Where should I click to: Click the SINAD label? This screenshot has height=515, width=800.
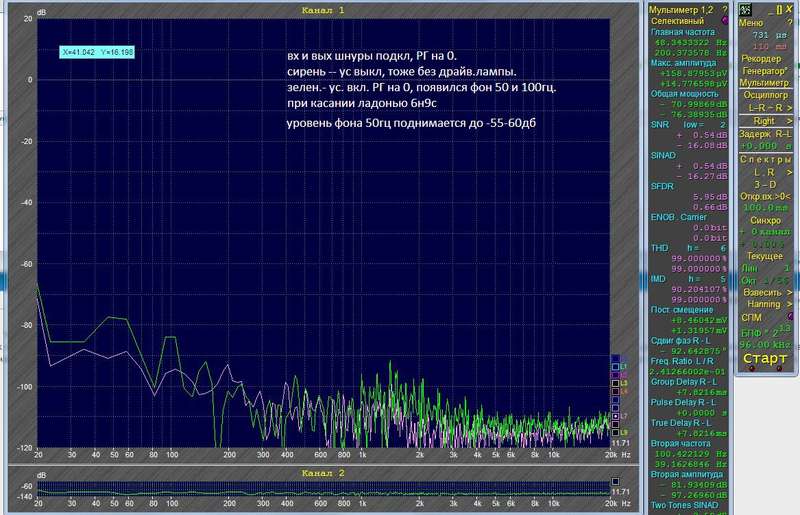tap(663, 155)
